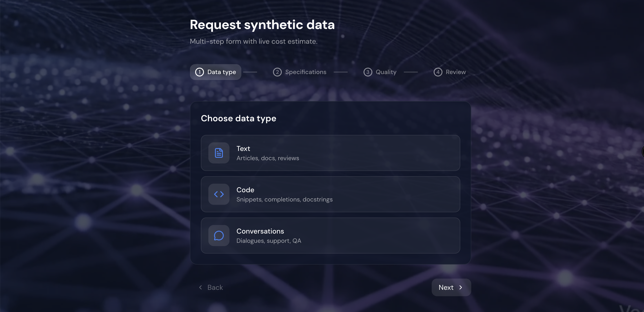The height and width of the screenshot is (312, 644).
Task: Click the step 3 circle number icon
Action: (x=367, y=72)
